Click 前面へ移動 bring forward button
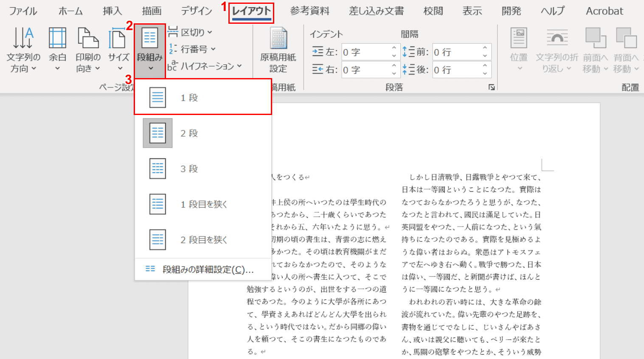 pos(595,50)
